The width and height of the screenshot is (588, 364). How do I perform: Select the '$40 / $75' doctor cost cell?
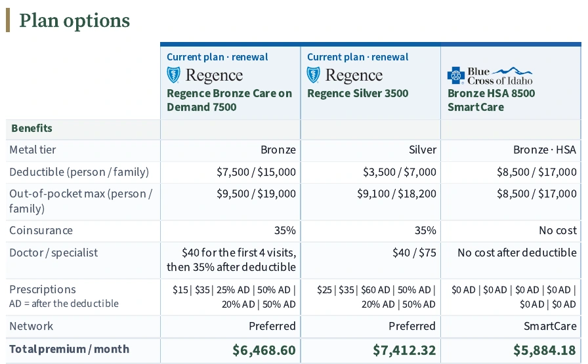coord(414,253)
